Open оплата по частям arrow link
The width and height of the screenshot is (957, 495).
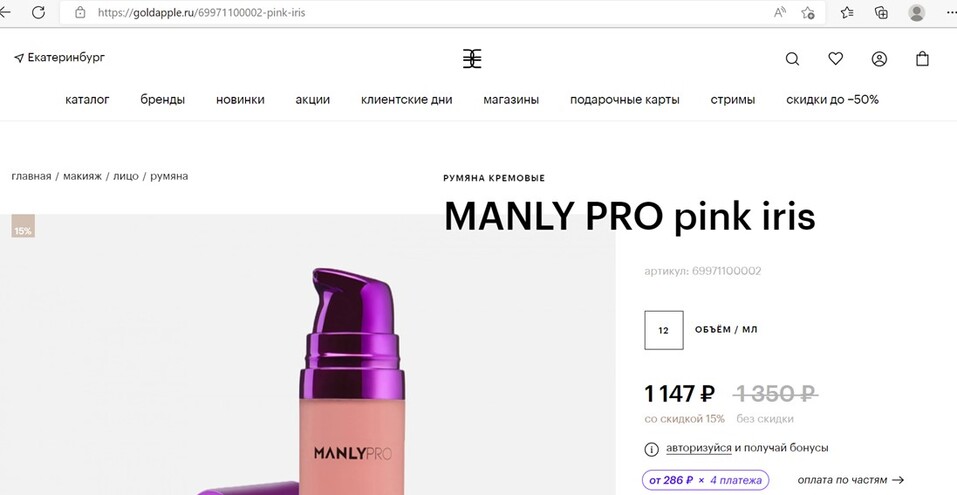click(x=850, y=480)
